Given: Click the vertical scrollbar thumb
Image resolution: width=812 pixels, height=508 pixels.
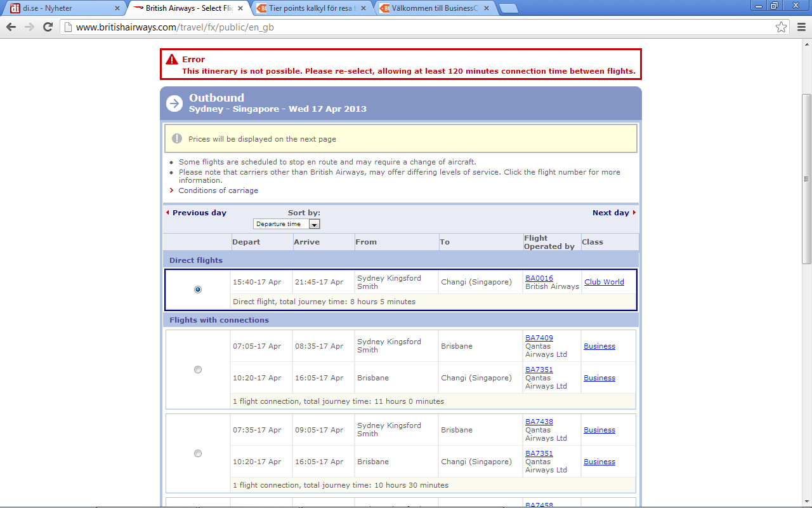Looking at the screenshot, I should (806, 179).
